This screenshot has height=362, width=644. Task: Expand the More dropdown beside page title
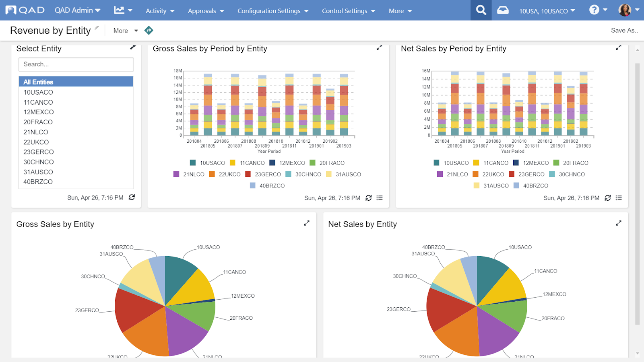point(126,31)
